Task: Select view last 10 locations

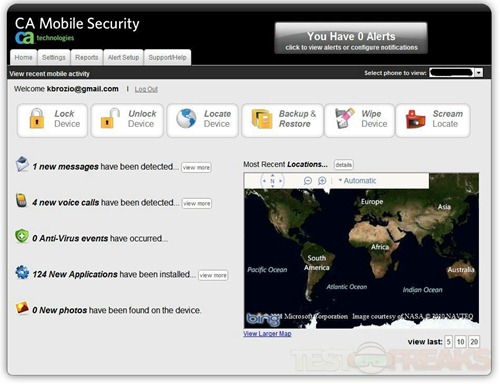Action: 460,342
